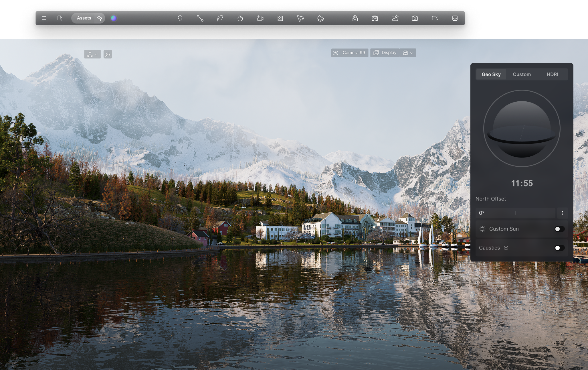Enable the Custom Sun toggle
This screenshot has width=588, height=370.
[559, 229]
